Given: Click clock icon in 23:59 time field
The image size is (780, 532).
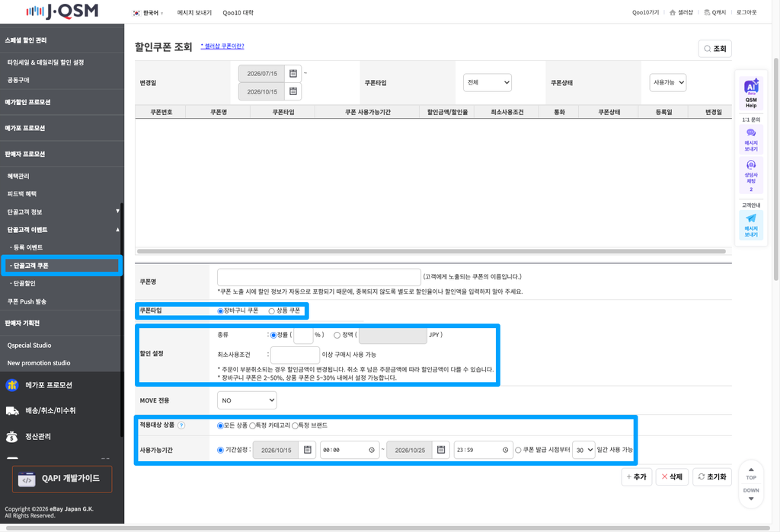Looking at the screenshot, I should tap(506, 450).
